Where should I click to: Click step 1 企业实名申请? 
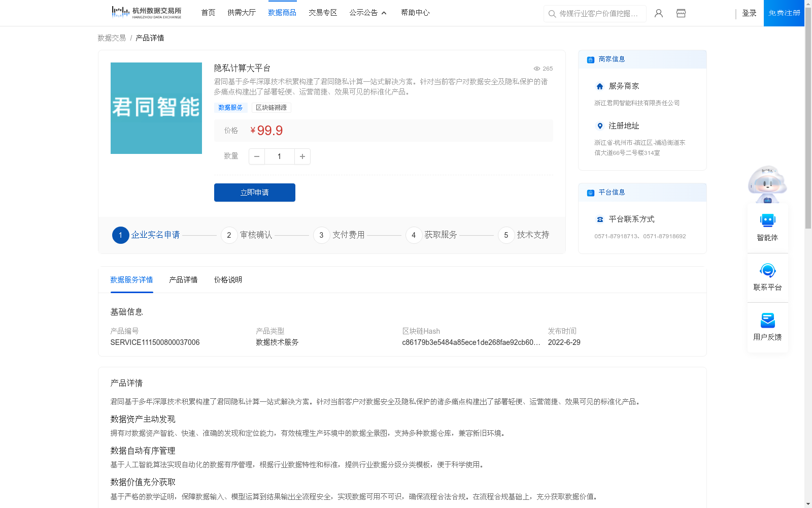point(146,235)
